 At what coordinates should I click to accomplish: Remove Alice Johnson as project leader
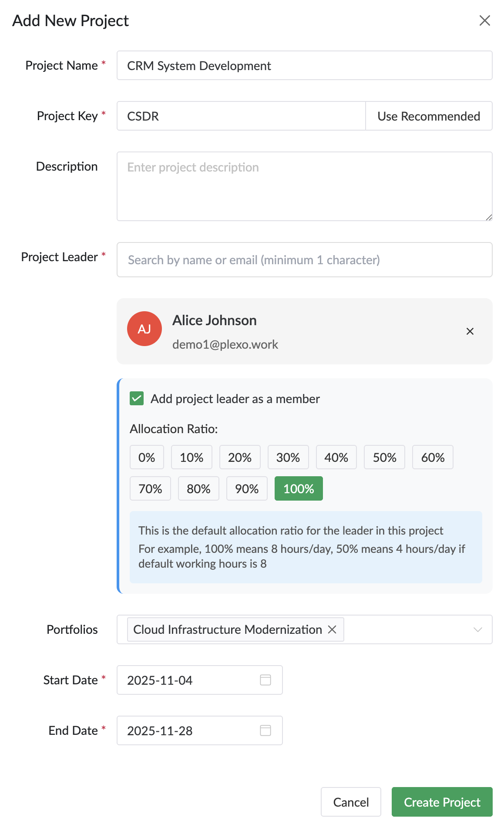[470, 331]
